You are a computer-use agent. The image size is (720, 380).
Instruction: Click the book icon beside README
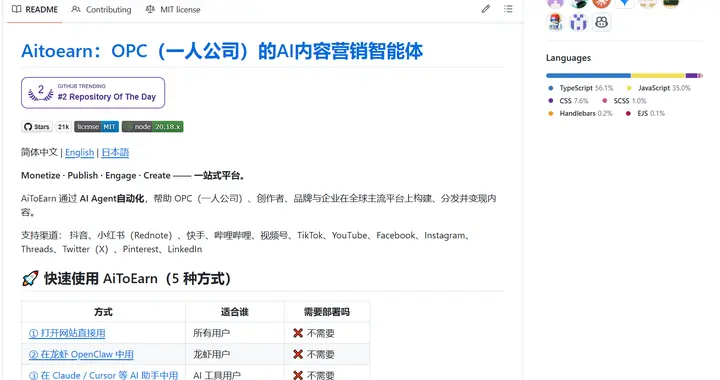tap(17, 9)
